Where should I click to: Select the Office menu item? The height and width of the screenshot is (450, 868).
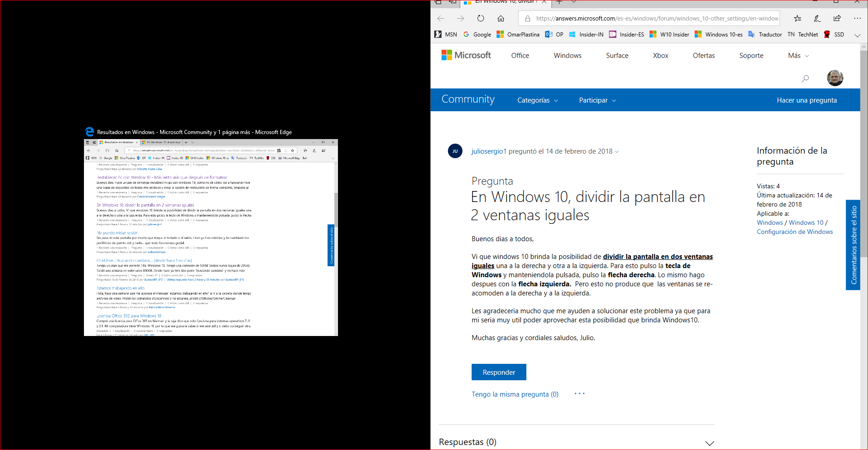click(x=520, y=56)
